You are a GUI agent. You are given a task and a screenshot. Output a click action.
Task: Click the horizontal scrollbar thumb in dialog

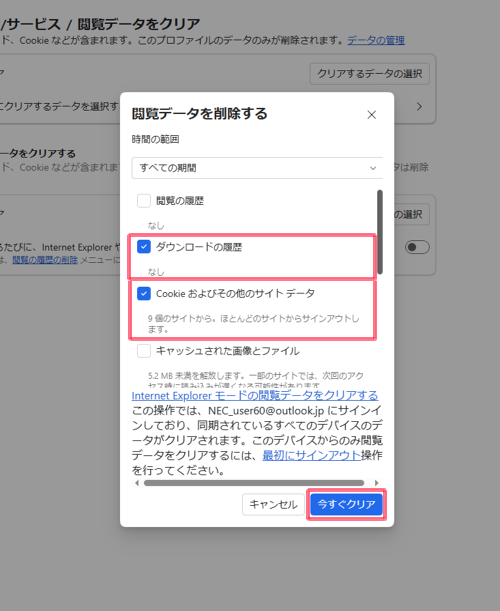254,483
